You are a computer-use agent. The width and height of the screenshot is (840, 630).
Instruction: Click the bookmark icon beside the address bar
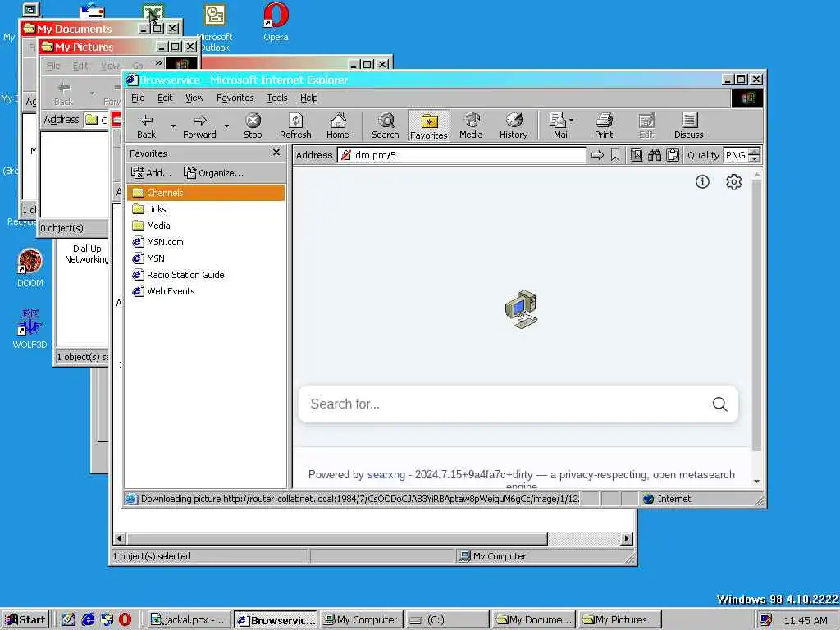click(615, 155)
